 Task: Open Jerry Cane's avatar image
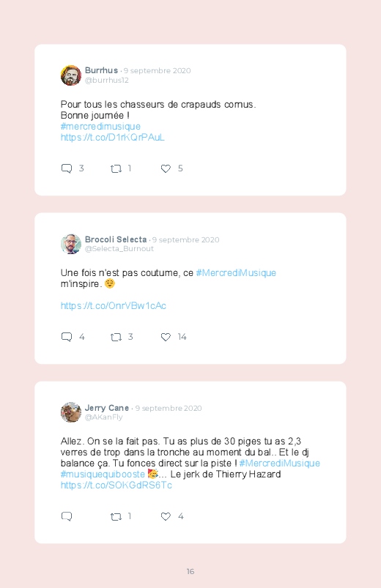click(71, 412)
